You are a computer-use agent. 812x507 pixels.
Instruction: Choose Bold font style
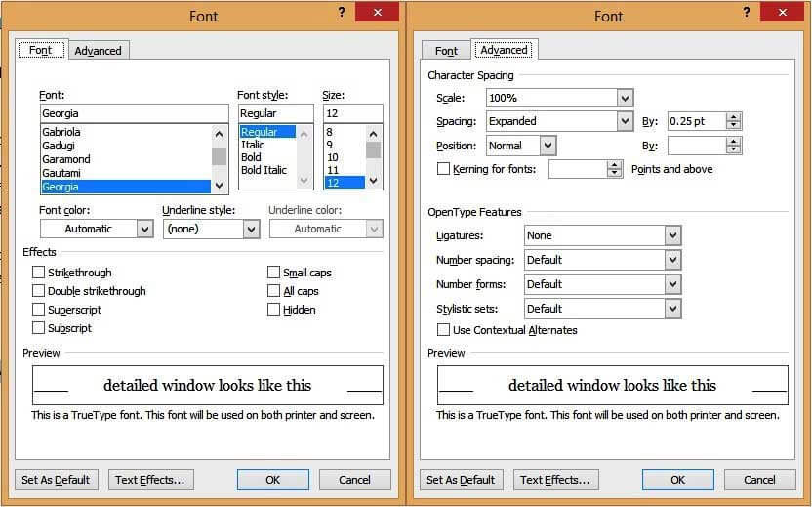point(267,157)
